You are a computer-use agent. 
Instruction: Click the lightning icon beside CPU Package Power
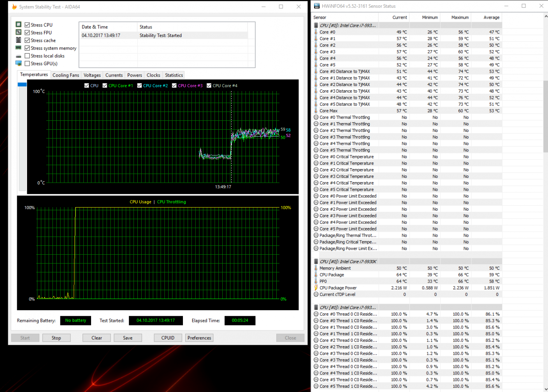(316, 288)
